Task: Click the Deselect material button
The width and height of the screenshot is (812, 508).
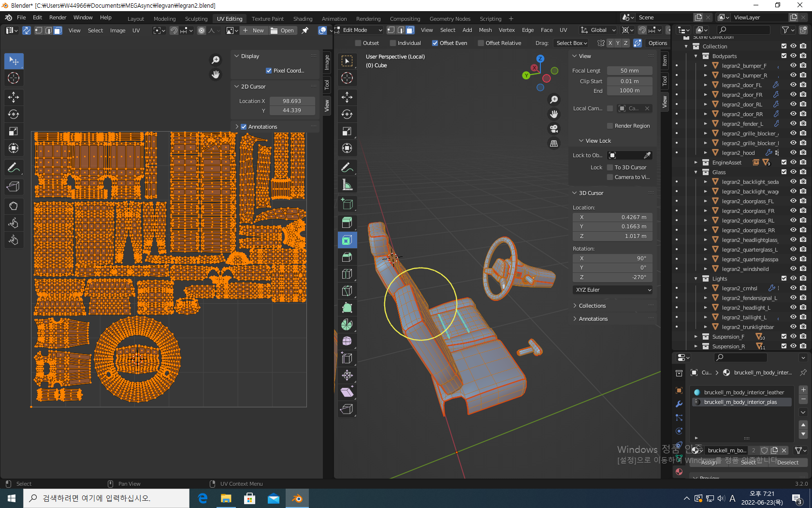Action: coord(787,463)
